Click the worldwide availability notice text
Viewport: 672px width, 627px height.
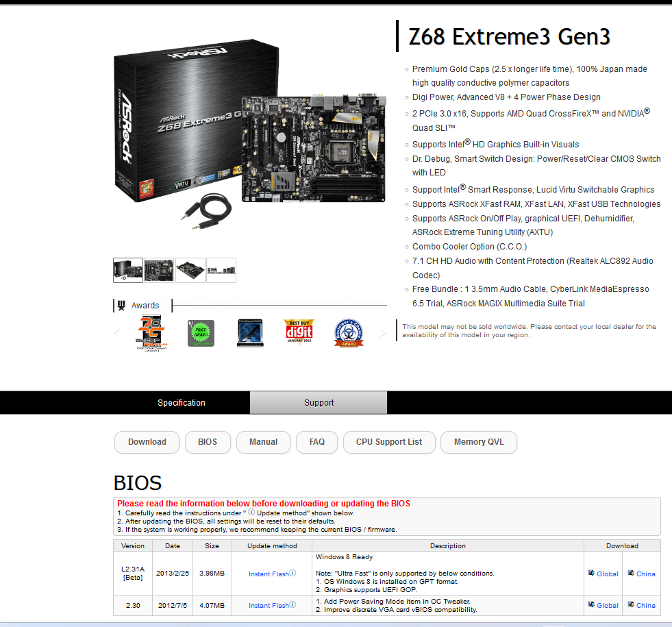(x=529, y=330)
